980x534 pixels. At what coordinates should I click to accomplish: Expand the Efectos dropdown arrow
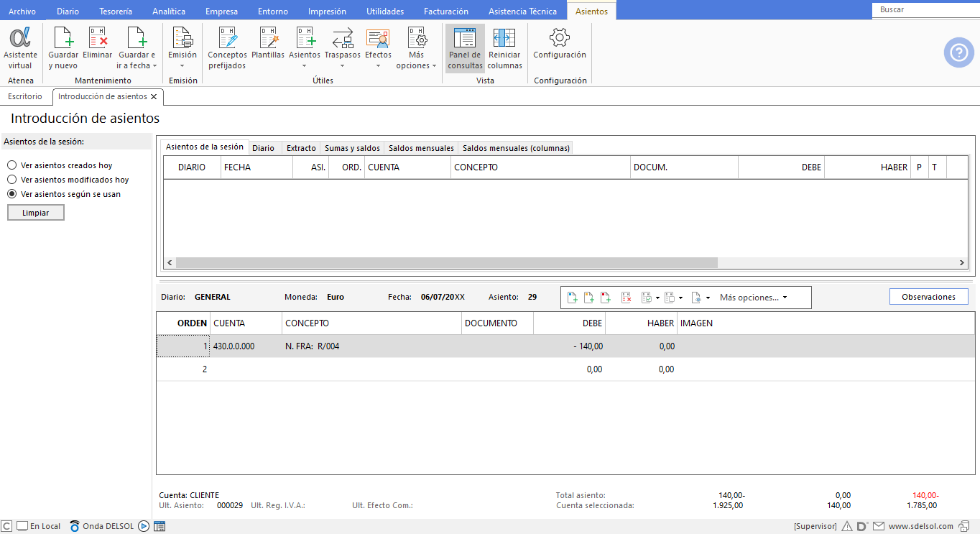(x=378, y=66)
